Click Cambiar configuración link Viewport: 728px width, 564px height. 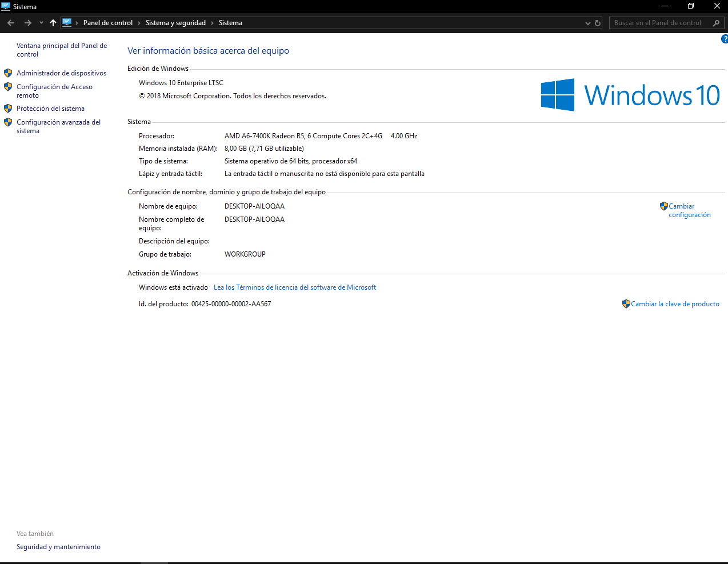[x=690, y=210]
